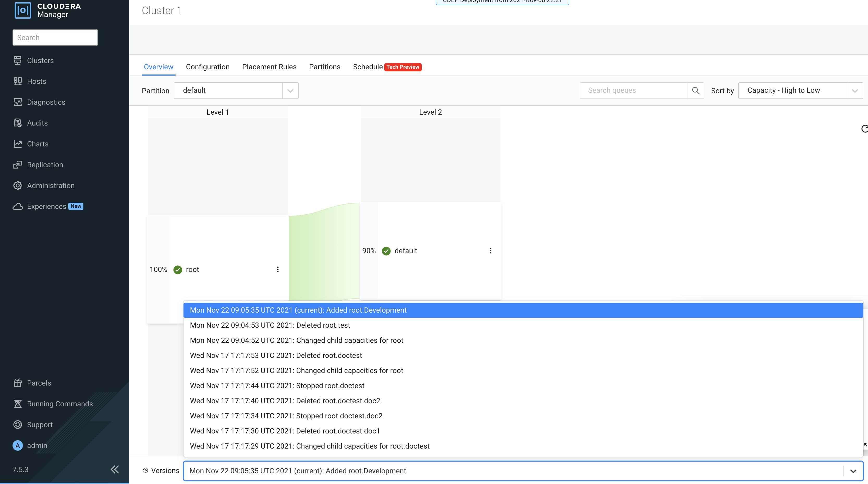Click the Parcels gift icon
Viewport: 868px width, 484px height.
point(17,383)
